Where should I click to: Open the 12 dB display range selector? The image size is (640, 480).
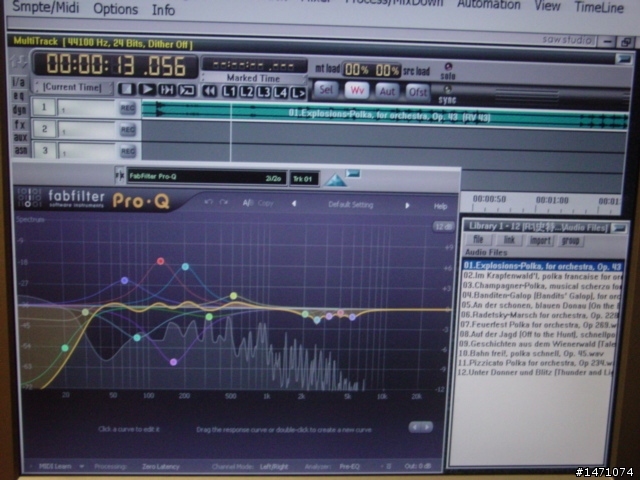tap(443, 227)
